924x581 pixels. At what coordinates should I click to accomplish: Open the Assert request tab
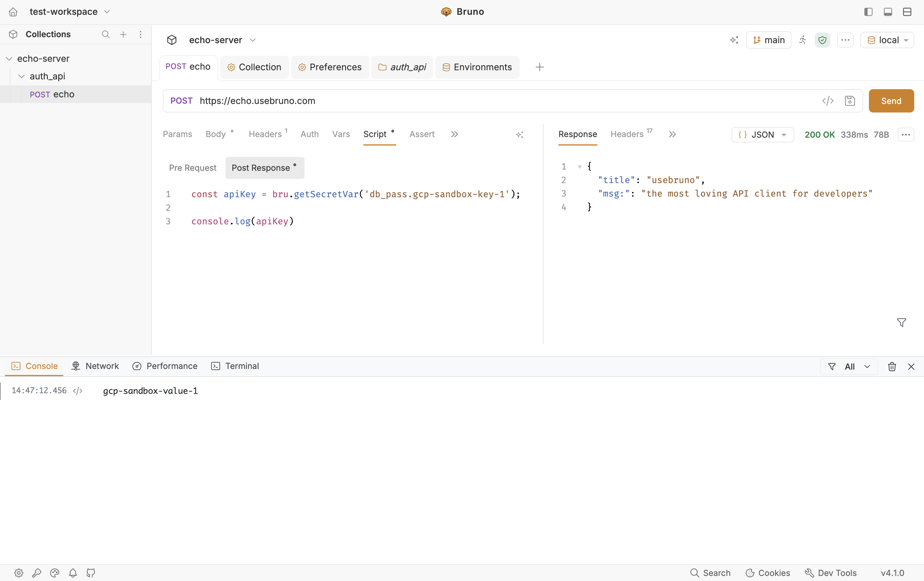(x=422, y=135)
